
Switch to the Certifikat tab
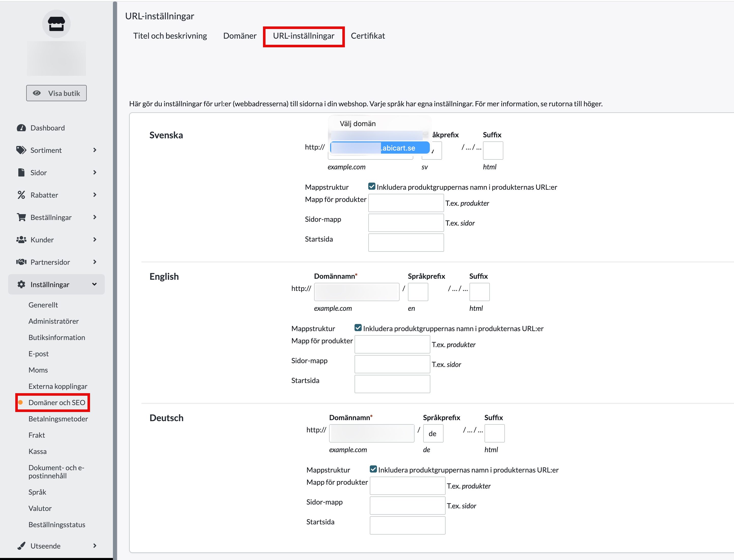368,36
